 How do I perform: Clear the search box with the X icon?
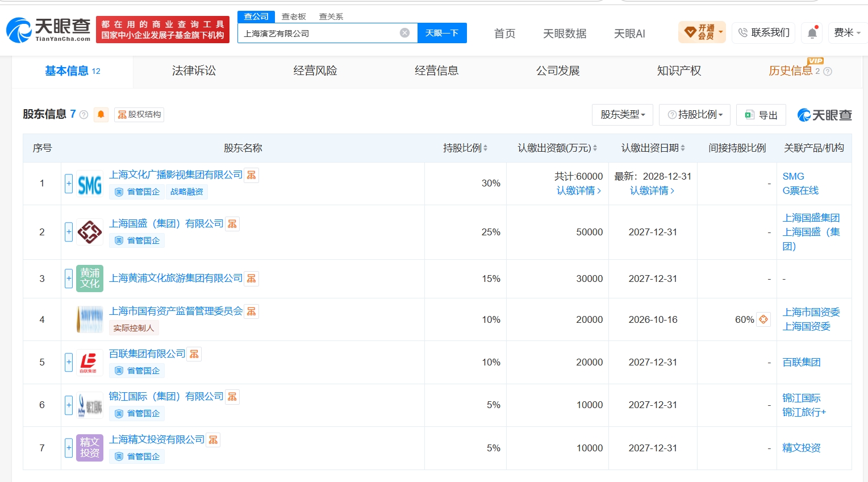pos(405,33)
